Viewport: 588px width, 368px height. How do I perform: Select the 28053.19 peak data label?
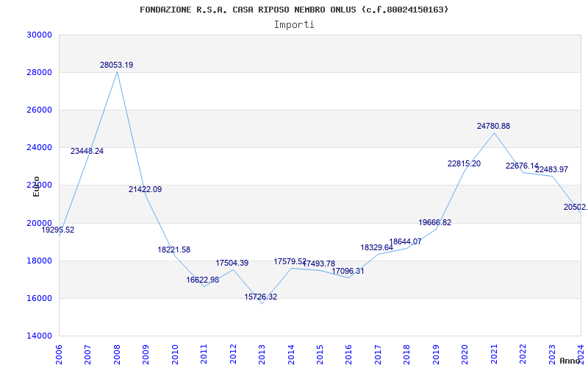point(116,65)
